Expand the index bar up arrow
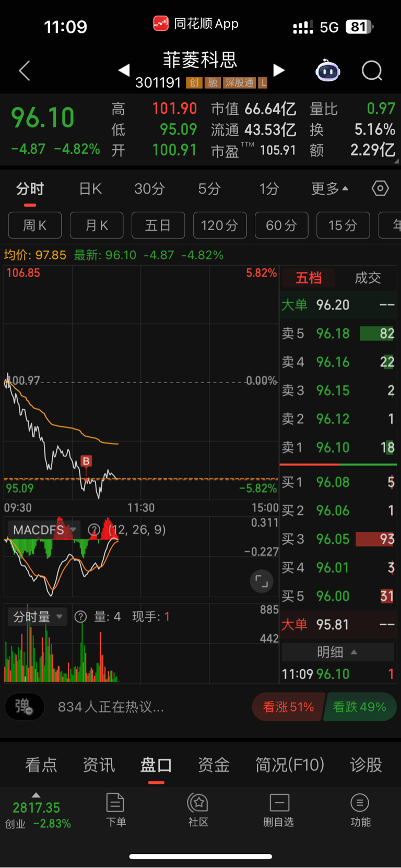Screen dimensions: 401x868 click(x=36, y=795)
